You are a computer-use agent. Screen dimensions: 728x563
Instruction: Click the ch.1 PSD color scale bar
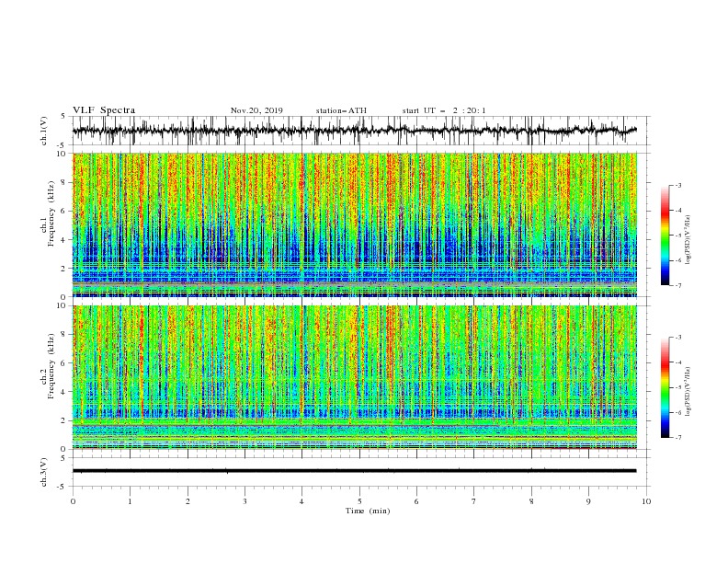point(665,236)
